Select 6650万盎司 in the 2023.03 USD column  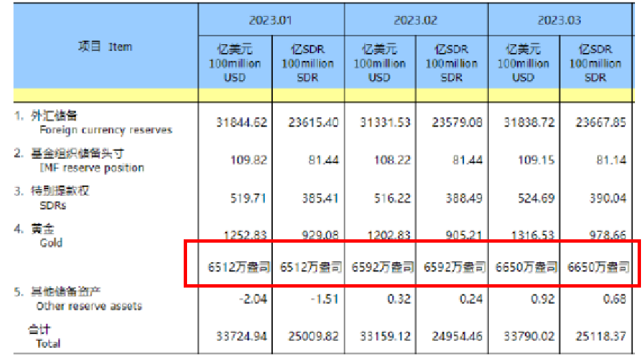point(526,267)
